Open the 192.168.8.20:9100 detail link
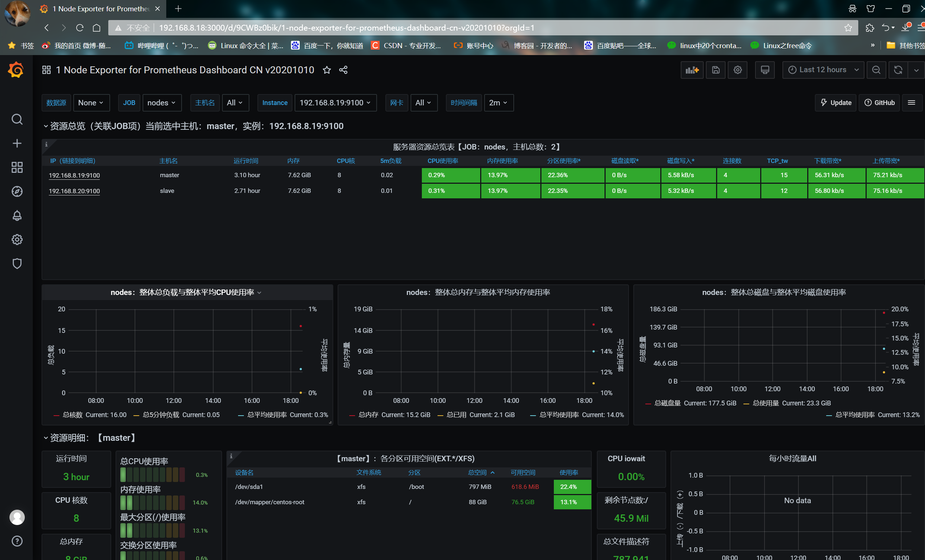Screen dimensions: 925x560 tap(74, 191)
